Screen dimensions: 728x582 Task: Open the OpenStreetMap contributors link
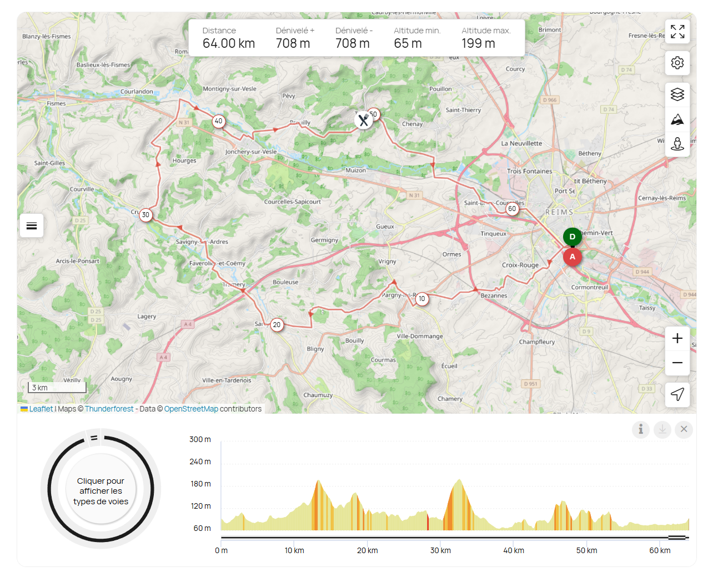(191, 409)
